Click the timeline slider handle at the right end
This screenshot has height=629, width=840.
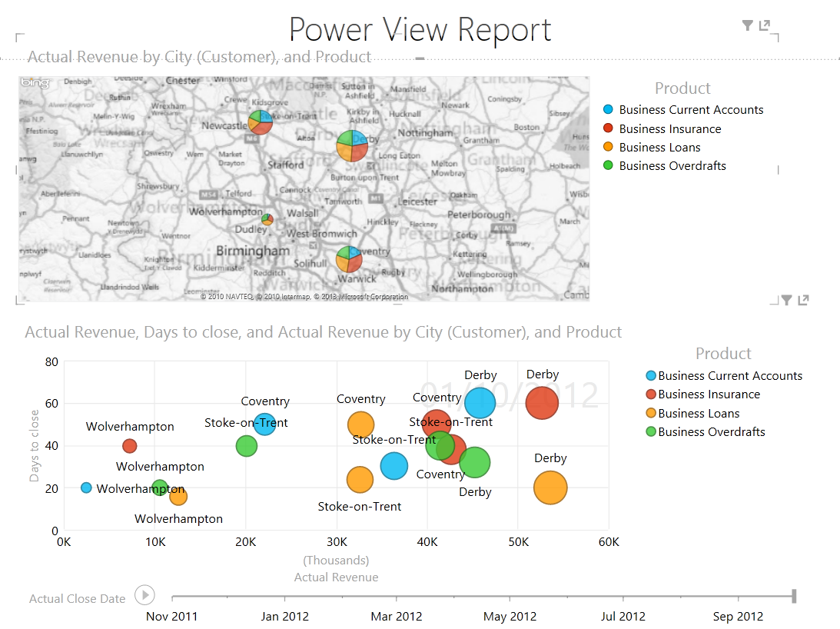pos(794,596)
